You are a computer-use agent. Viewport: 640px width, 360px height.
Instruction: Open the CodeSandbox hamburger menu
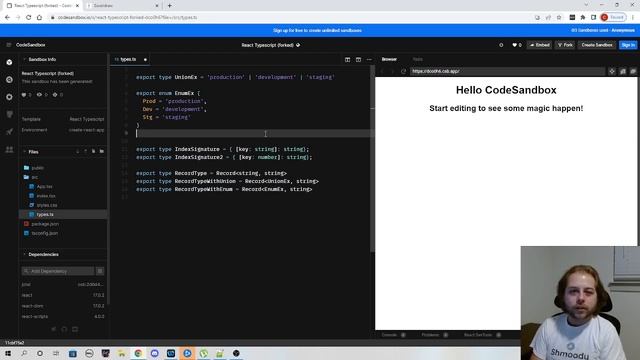[9, 45]
